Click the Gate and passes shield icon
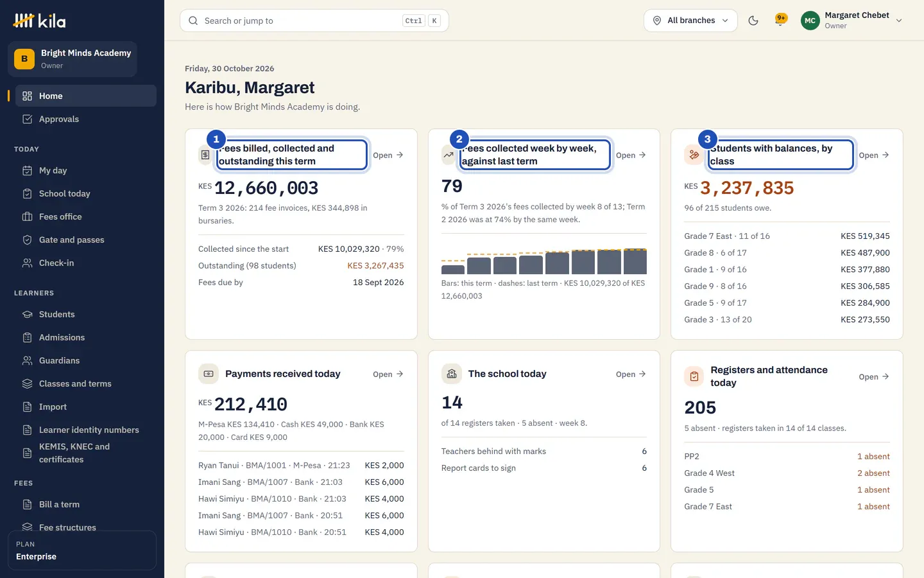 (x=27, y=240)
